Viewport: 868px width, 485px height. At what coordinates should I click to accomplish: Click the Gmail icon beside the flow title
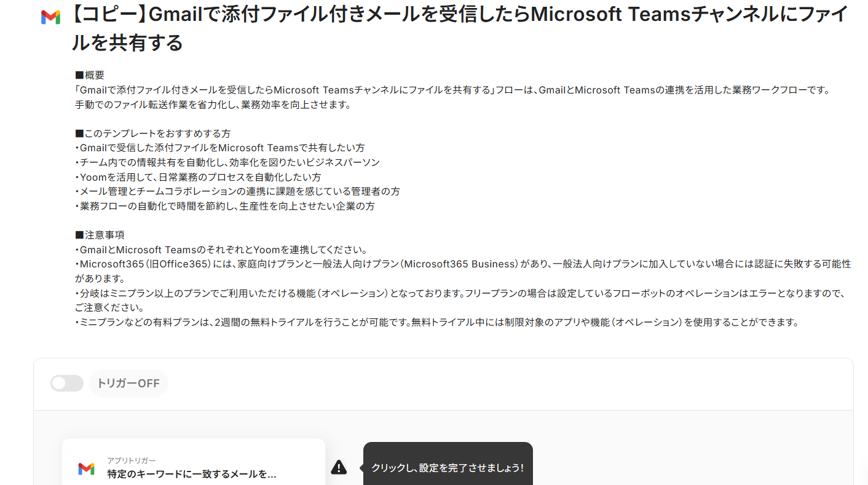click(50, 18)
